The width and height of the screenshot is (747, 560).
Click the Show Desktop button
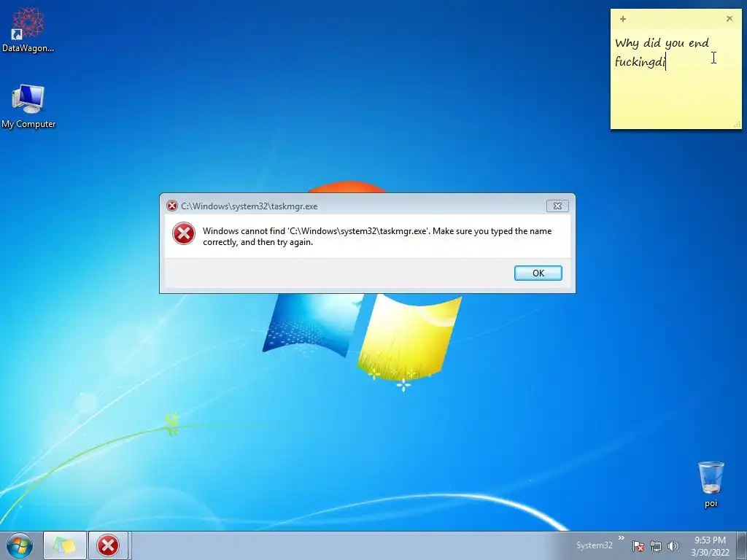(743, 545)
